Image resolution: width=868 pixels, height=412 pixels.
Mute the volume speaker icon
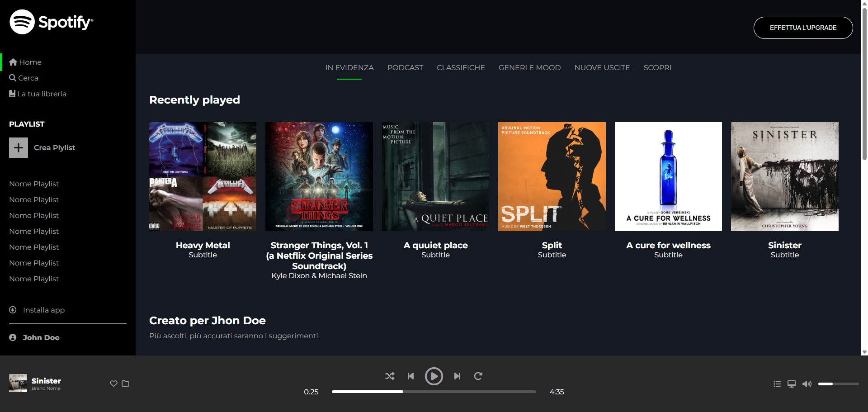[x=807, y=384]
